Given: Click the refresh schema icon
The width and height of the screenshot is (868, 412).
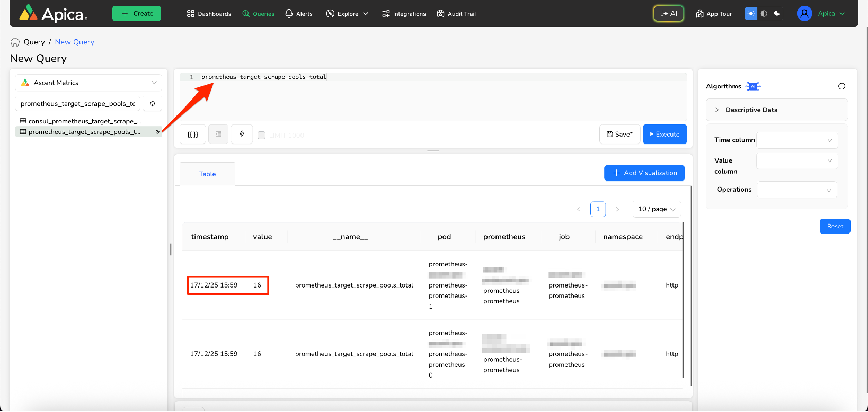Looking at the screenshot, I should (152, 104).
